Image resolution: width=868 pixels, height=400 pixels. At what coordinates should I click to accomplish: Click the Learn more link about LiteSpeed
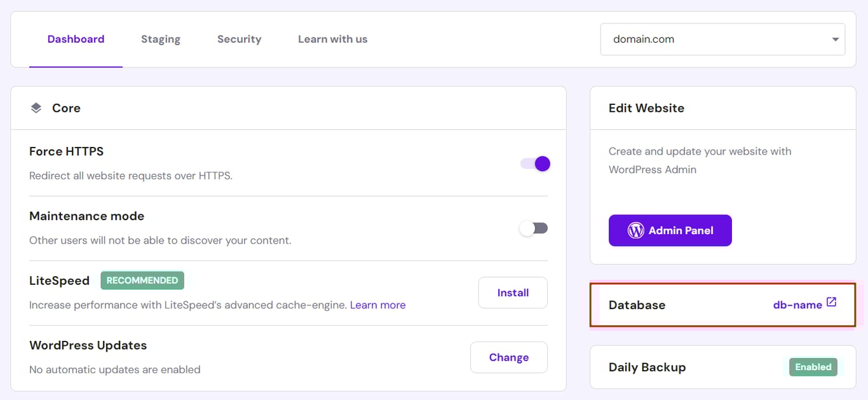pos(377,305)
